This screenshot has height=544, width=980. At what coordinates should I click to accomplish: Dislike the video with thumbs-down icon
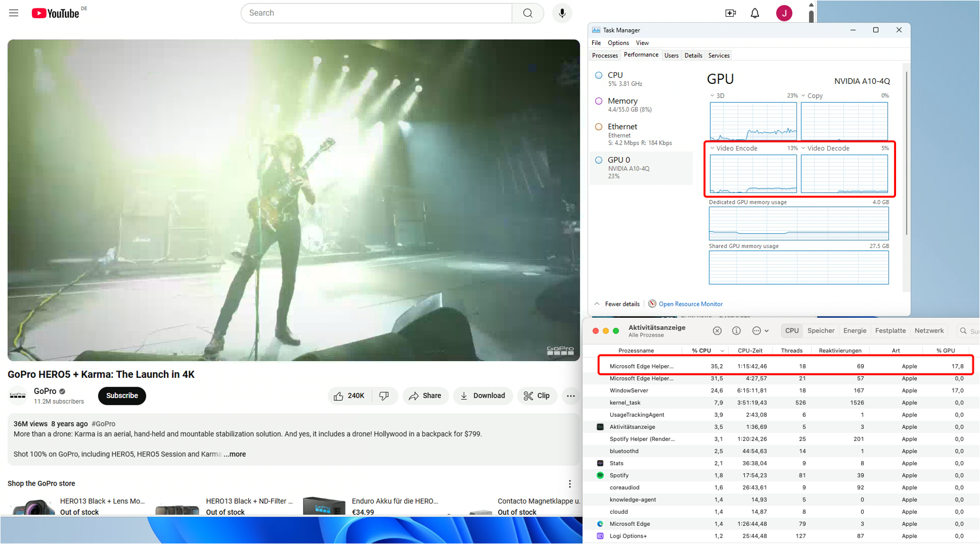385,396
